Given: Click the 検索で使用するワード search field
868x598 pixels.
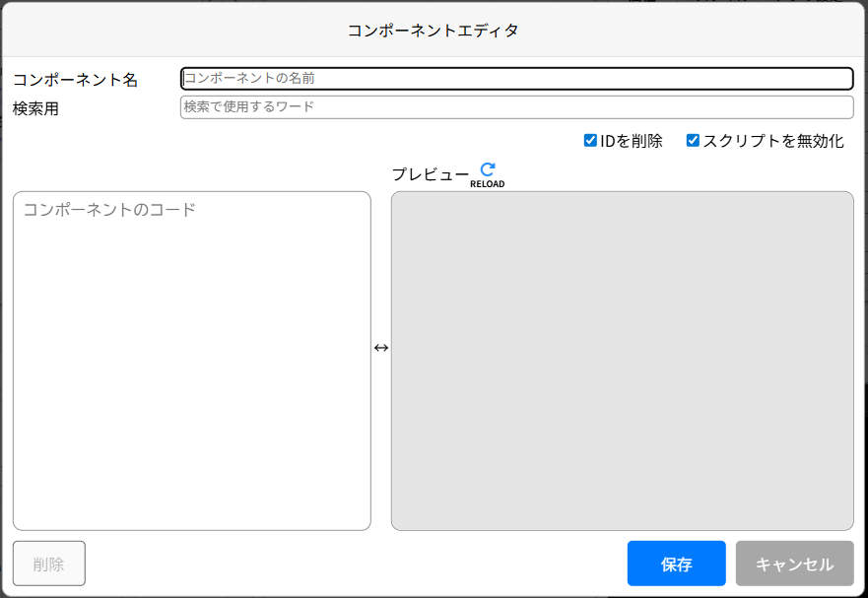Looking at the screenshot, I should (516, 106).
